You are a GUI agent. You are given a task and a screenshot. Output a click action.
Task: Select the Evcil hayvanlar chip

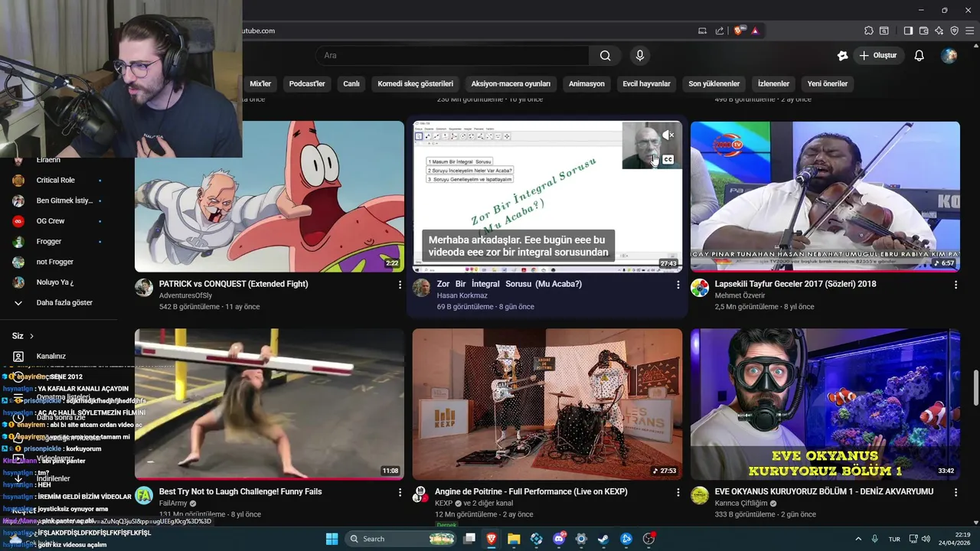[646, 83]
